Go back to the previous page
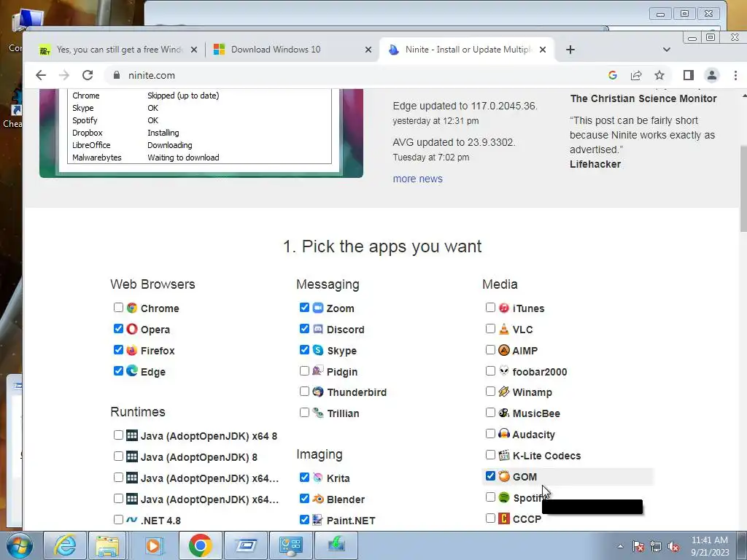 [41, 75]
